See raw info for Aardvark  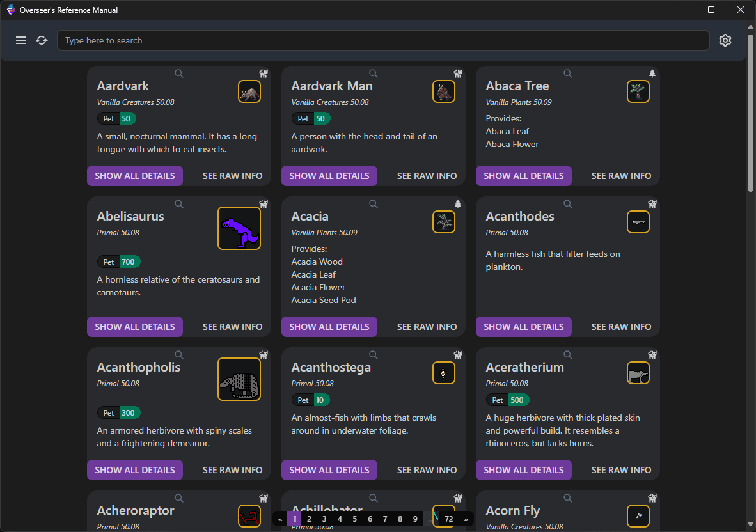coord(232,176)
